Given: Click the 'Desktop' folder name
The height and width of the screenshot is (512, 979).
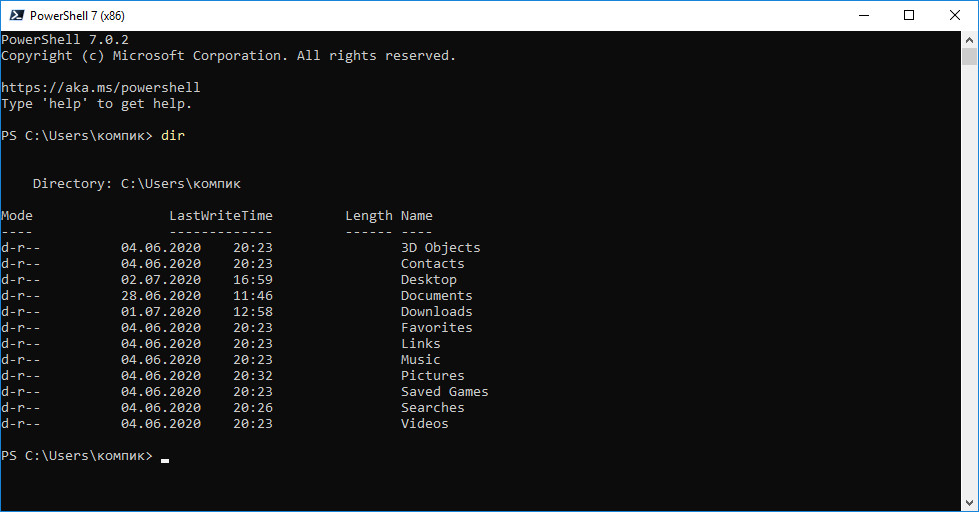Looking at the screenshot, I should pyautogui.click(x=429, y=280).
